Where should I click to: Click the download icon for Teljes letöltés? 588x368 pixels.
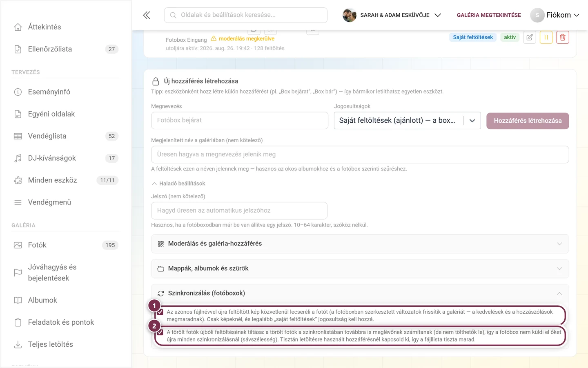point(18,345)
